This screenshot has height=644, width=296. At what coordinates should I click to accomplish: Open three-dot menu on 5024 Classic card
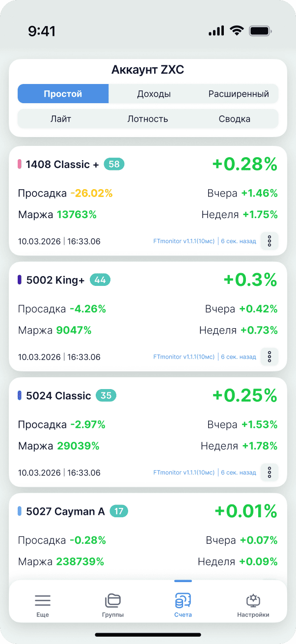[x=269, y=473]
